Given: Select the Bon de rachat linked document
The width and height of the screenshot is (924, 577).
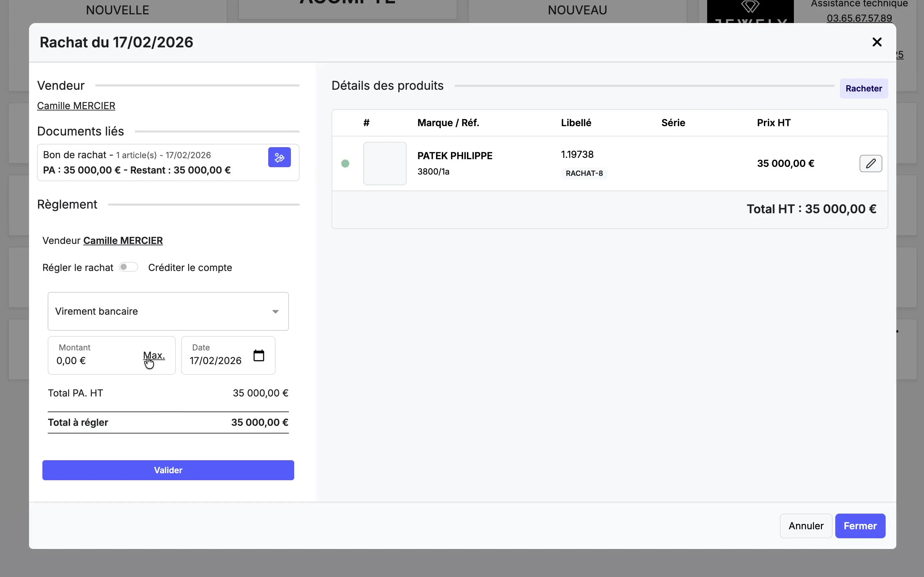Looking at the screenshot, I should pos(168,163).
